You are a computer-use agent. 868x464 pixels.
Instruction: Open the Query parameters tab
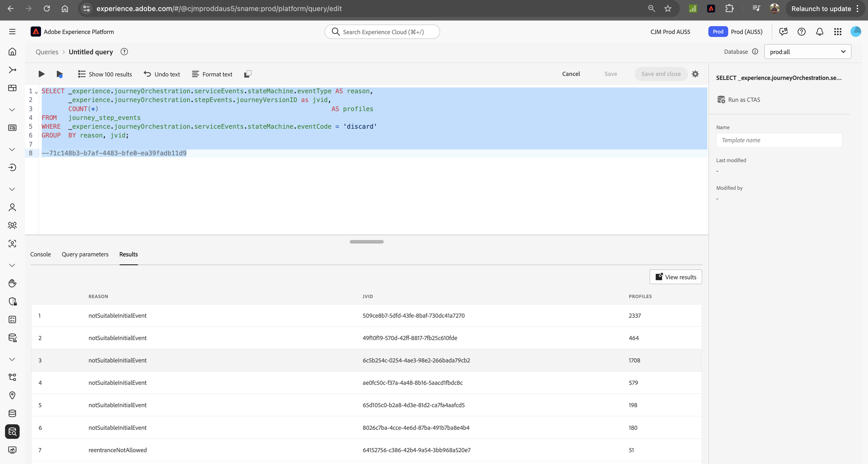[85, 254]
